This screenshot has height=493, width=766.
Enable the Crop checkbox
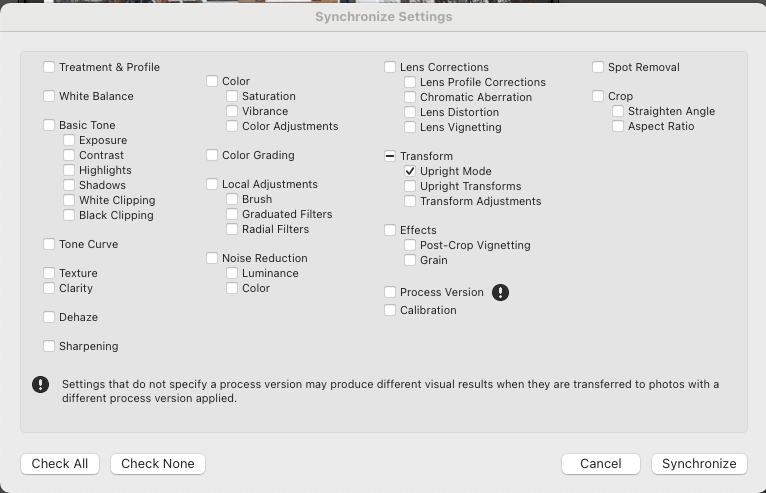coord(598,97)
